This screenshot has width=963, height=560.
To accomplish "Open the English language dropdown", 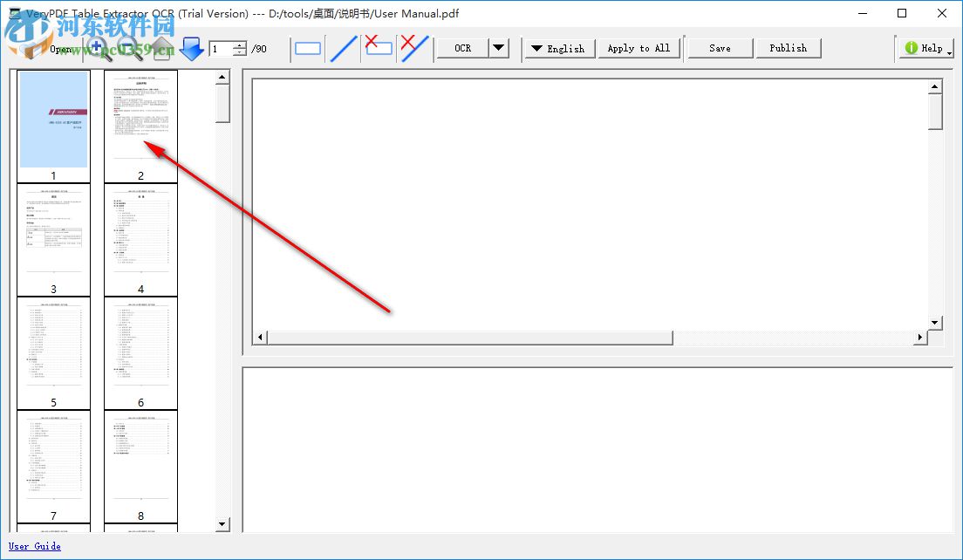I will pyautogui.click(x=559, y=48).
